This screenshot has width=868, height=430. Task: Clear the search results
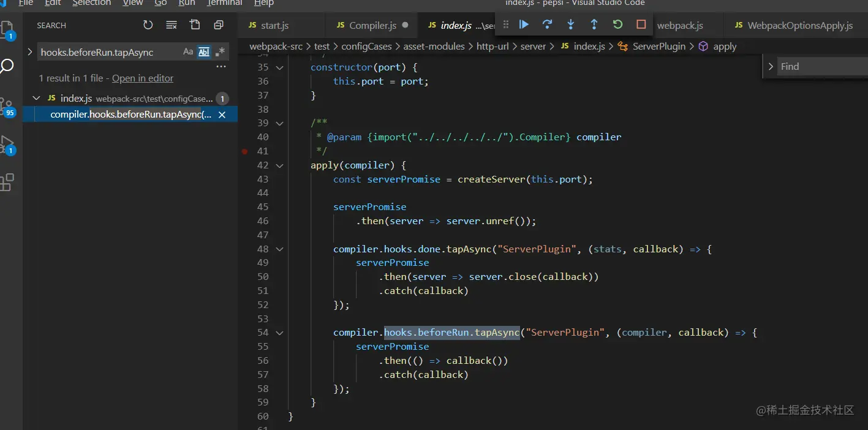[x=172, y=25]
